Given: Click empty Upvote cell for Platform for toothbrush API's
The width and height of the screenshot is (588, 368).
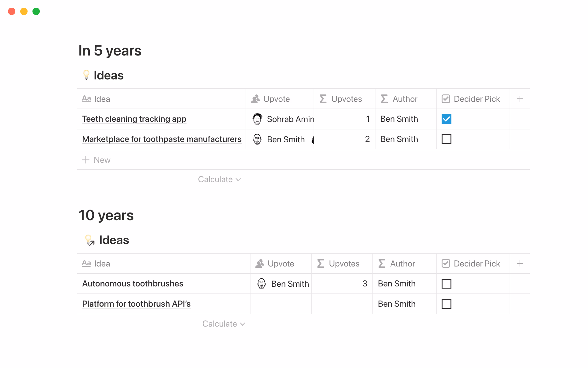Looking at the screenshot, I should (x=281, y=304).
